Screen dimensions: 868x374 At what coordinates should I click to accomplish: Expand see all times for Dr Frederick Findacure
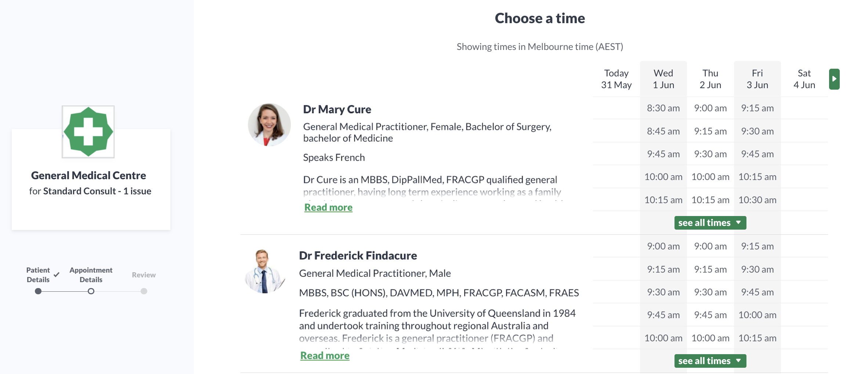[x=710, y=361]
